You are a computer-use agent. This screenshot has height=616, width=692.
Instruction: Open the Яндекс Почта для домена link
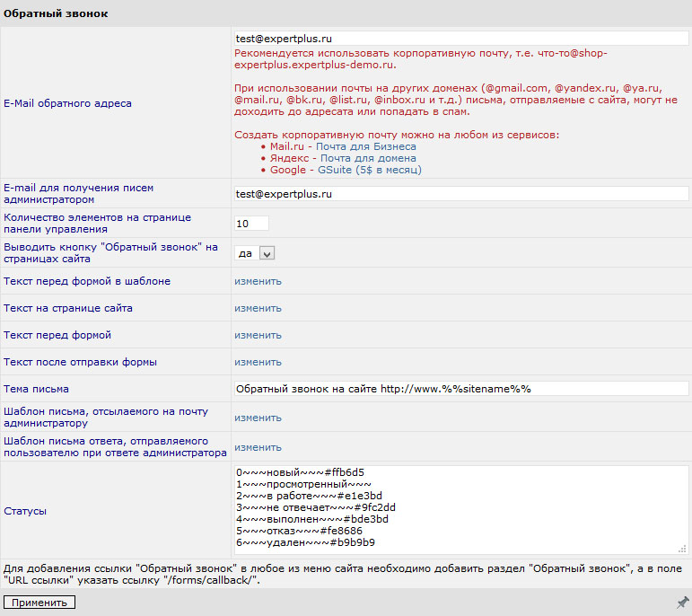click(368, 158)
